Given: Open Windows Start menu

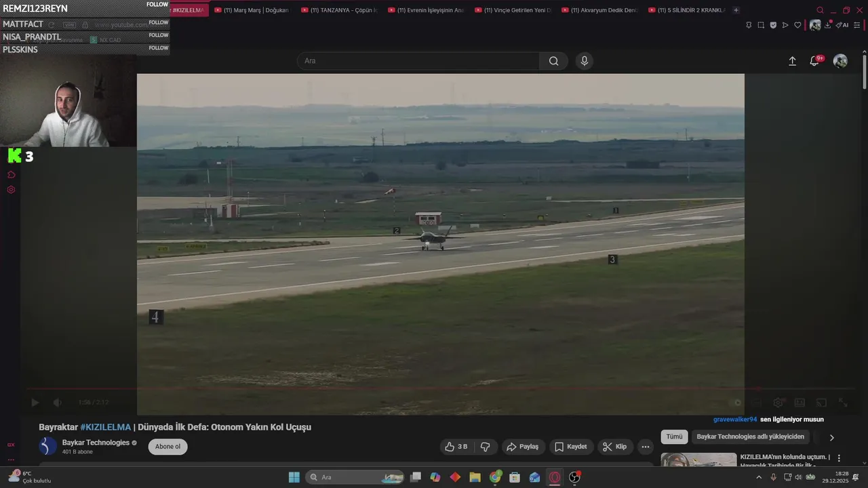Looking at the screenshot, I should (294, 477).
